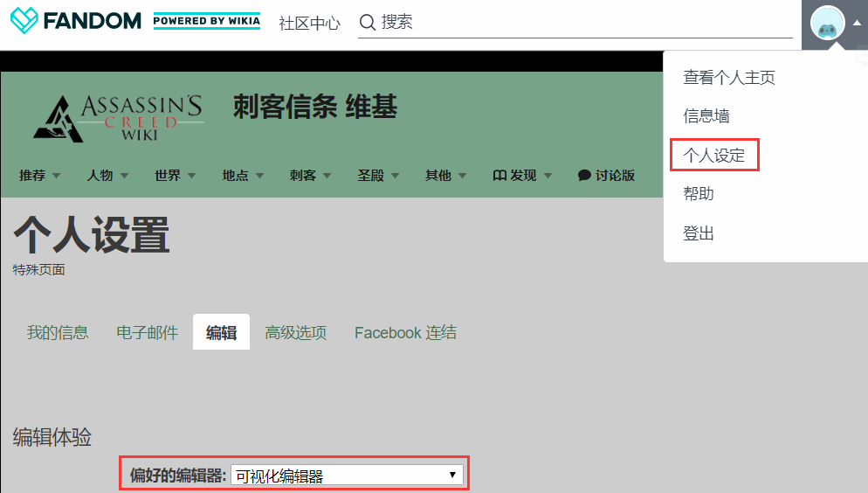Expand the 世界 navigation dropdown
This screenshot has width=868, height=493.
(x=175, y=176)
